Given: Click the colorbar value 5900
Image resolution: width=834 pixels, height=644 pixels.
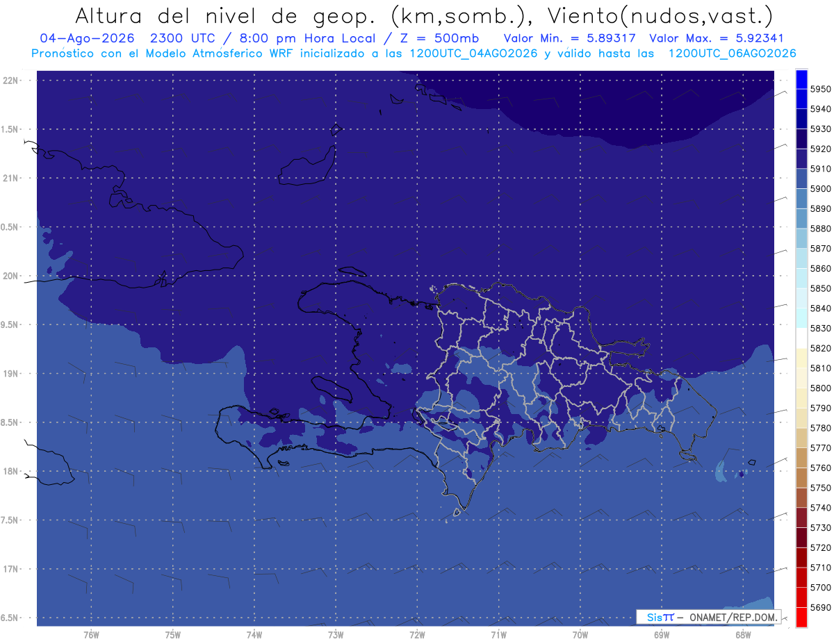Looking at the screenshot, I should tap(821, 189).
